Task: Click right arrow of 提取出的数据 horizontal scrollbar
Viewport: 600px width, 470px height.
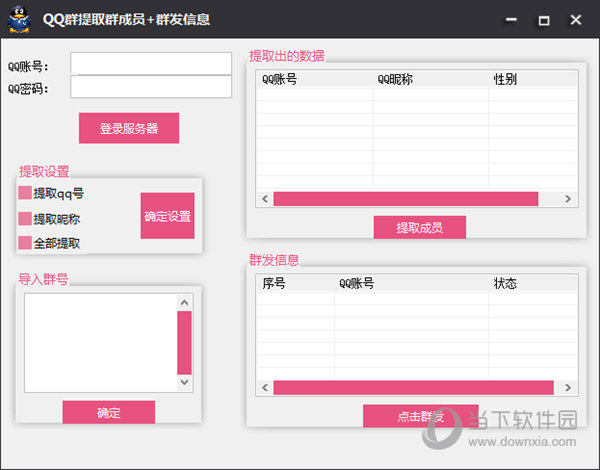Action: coord(568,199)
